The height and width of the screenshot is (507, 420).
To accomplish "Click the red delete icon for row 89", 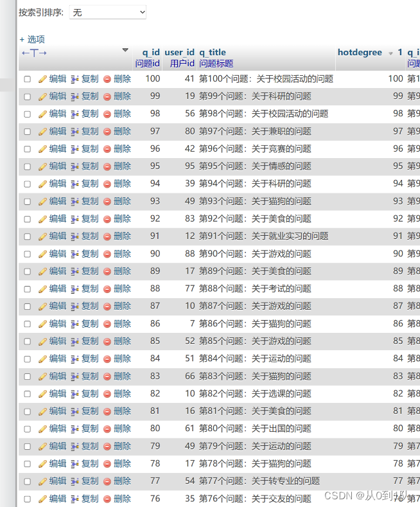I will 107,272.
